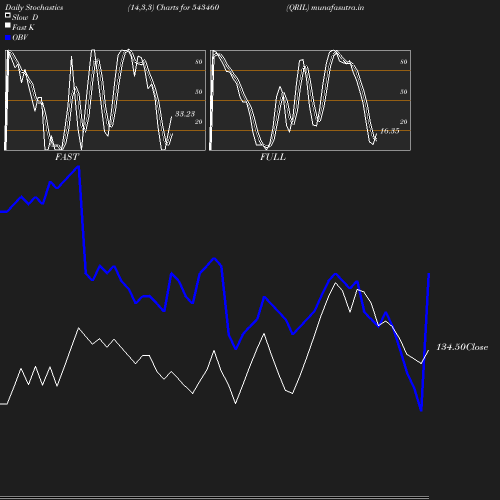Click the 20 axis label in FULL chart
Image resolution: width=500 pixels, height=500 pixels.
(404, 122)
